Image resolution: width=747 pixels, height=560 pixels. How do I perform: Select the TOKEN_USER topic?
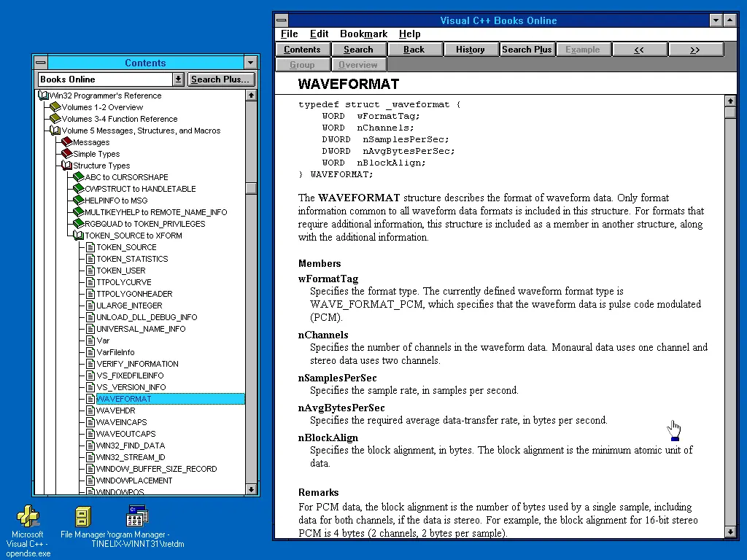pos(120,271)
